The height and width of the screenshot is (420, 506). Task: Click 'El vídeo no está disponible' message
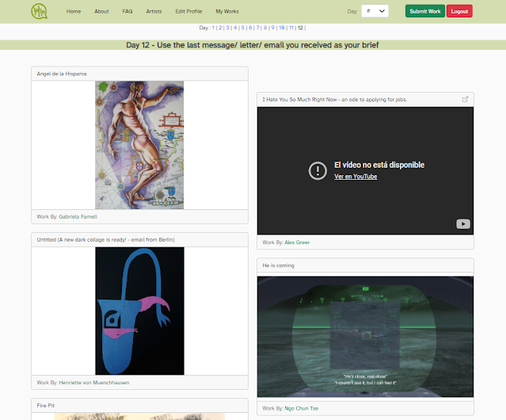tap(379, 165)
